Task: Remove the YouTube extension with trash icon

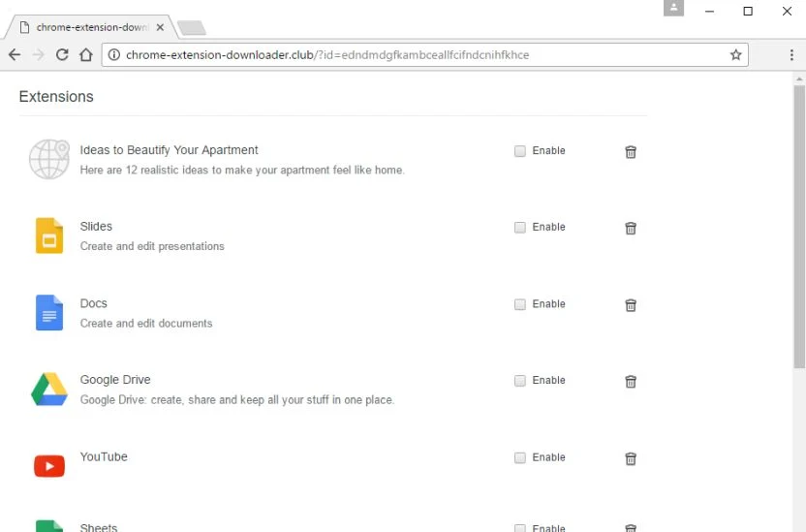Action: [631, 458]
